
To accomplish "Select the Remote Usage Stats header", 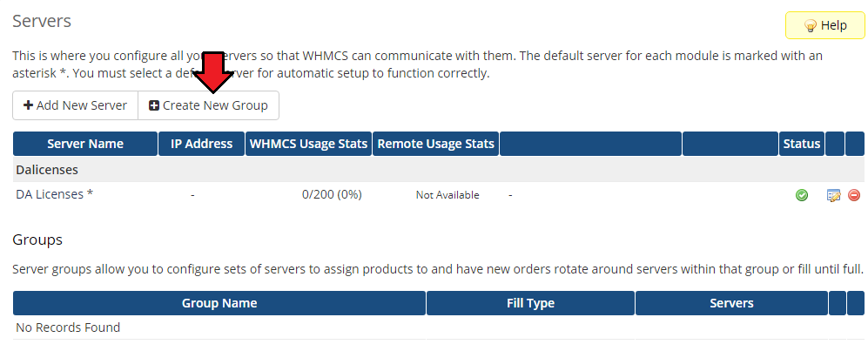I will coord(435,144).
